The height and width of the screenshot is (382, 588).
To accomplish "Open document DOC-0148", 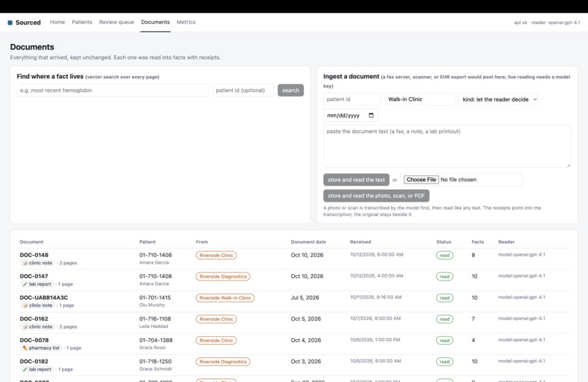I will pos(34,255).
